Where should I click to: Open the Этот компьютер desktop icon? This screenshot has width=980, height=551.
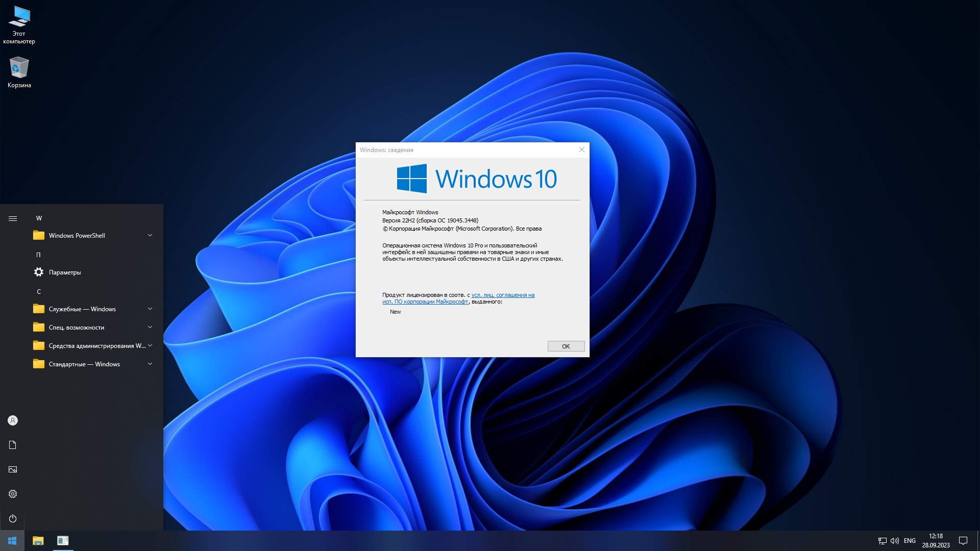[x=19, y=24]
